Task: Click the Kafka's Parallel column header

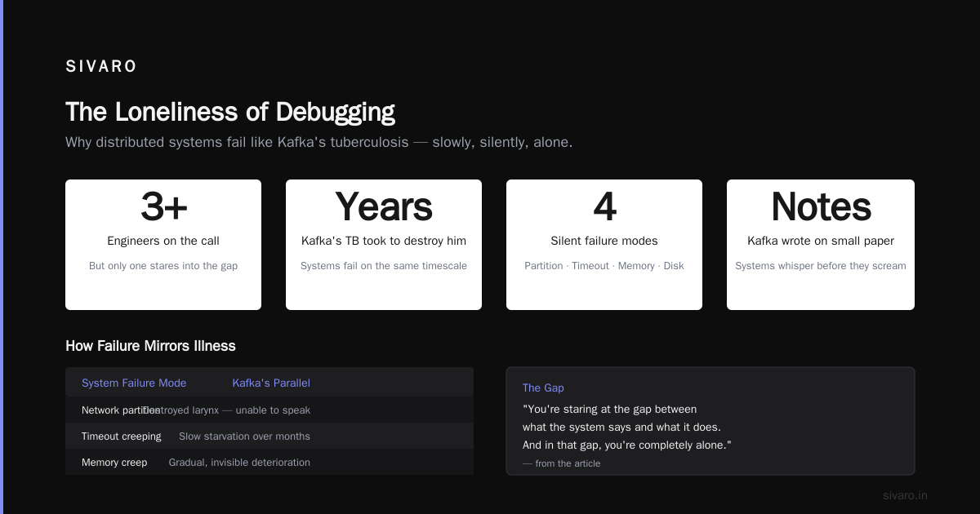Action: [x=271, y=383]
